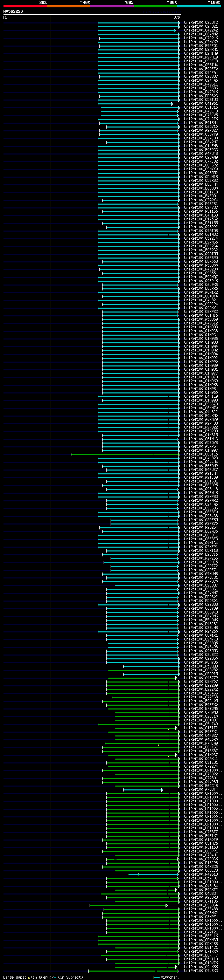This screenshot has width=224, height=980.
Task: Select the UniRef100_Q7XZR1 label
Action: 201,547
